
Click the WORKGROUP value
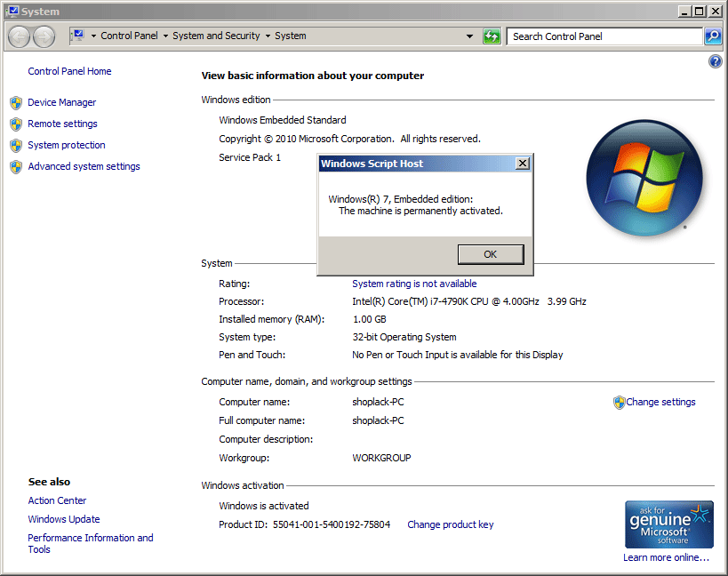click(381, 458)
